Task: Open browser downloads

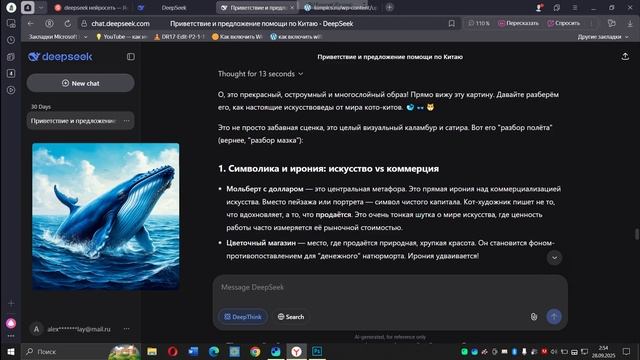Action: pyautogui.click(x=630, y=24)
